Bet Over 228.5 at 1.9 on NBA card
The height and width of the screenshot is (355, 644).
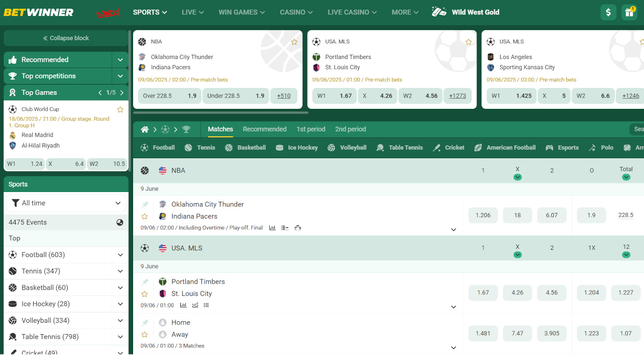coord(169,96)
